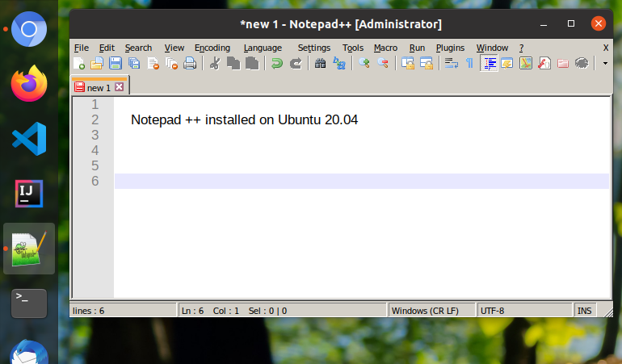Click the Open file folder icon
Viewport: 622px width, 364px height.
(97, 63)
